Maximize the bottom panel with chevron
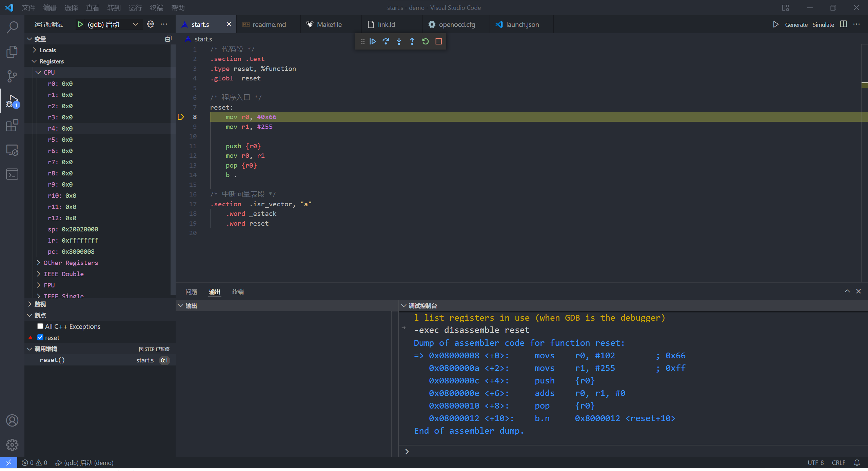868x471 pixels. pos(847,291)
